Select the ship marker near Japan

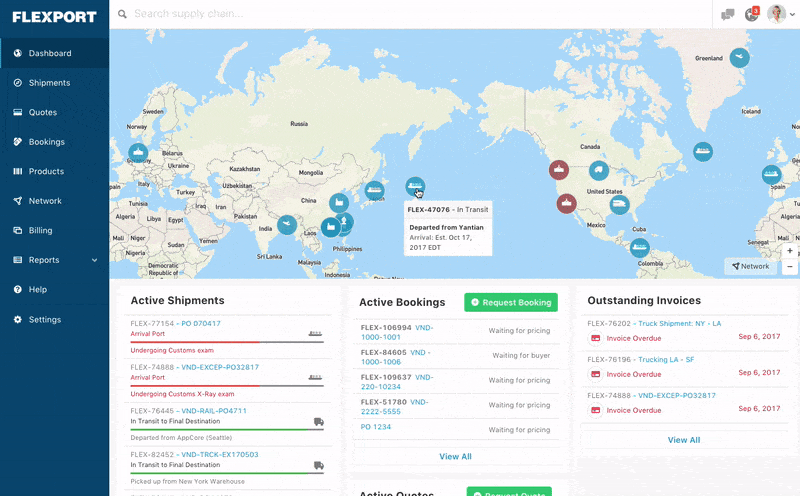pos(374,191)
